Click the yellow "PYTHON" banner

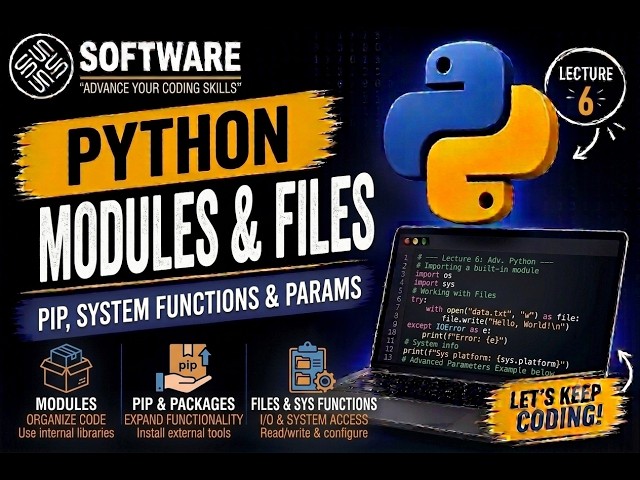[x=178, y=146]
